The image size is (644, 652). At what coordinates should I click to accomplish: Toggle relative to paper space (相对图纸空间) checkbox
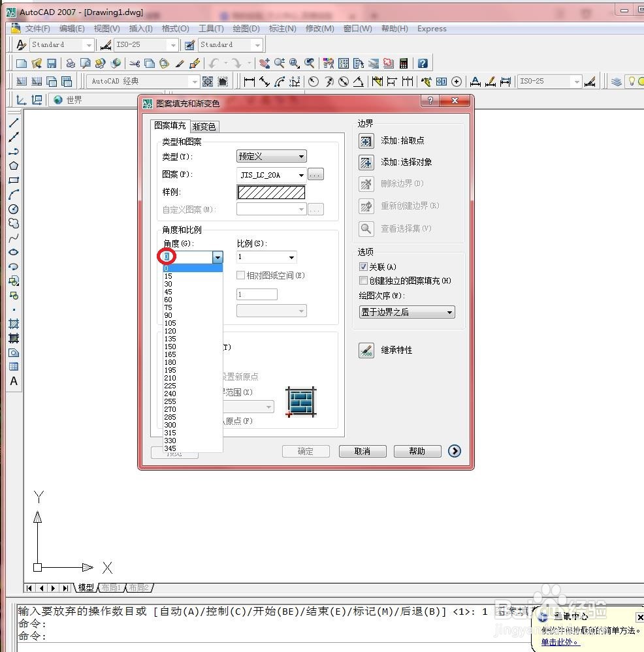240,275
